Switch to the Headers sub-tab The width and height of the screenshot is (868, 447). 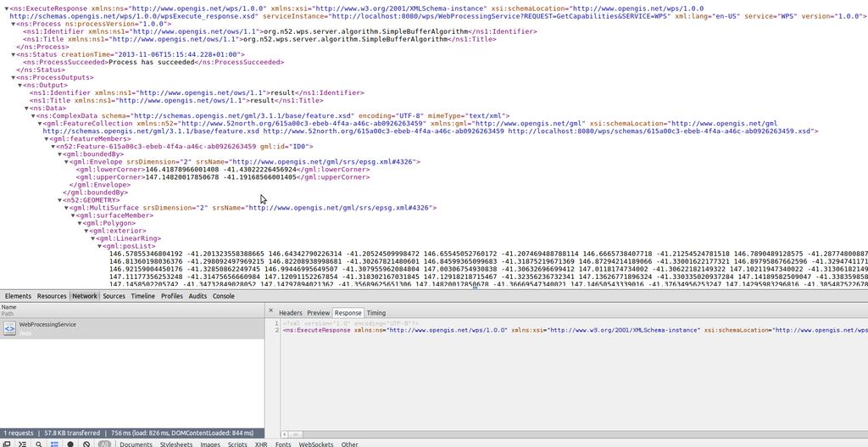point(291,313)
